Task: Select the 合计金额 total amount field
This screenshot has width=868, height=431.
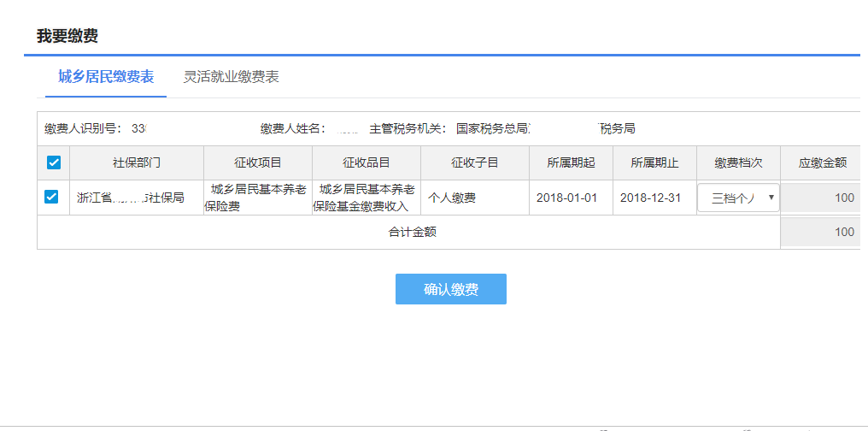Action: pyautogui.click(x=819, y=233)
